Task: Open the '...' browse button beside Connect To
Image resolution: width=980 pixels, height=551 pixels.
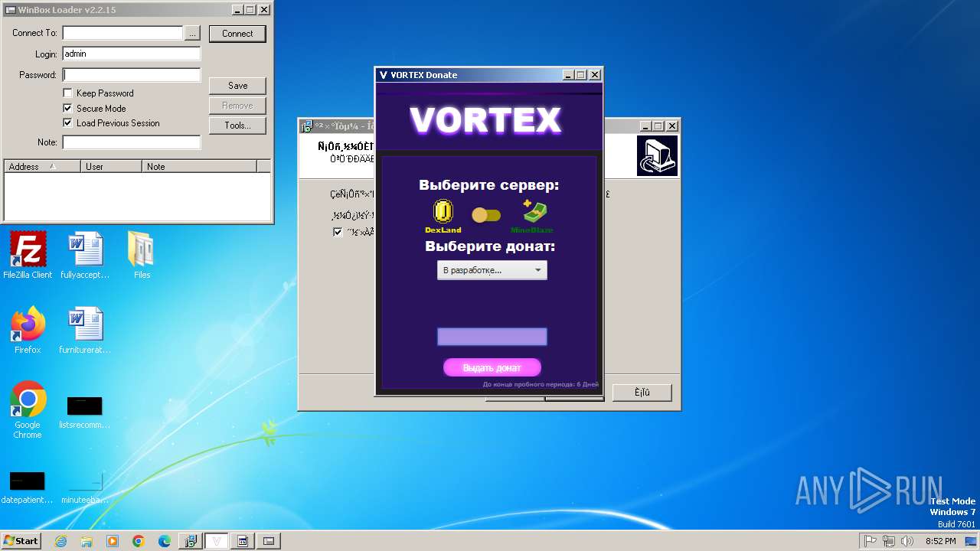Action: (192, 33)
